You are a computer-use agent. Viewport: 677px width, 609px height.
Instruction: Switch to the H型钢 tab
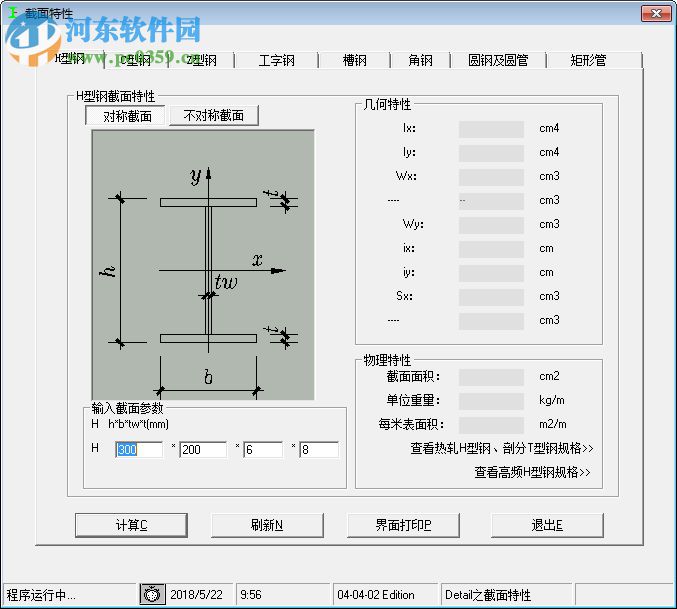click(x=70, y=60)
